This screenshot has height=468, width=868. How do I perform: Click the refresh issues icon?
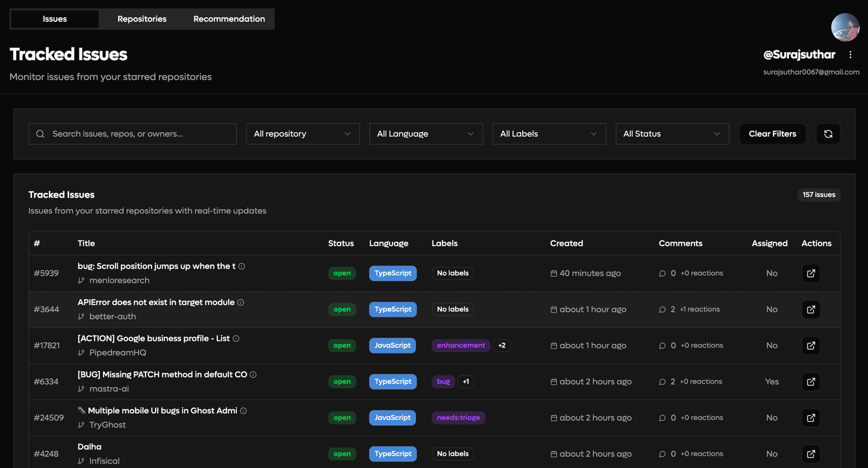click(828, 134)
